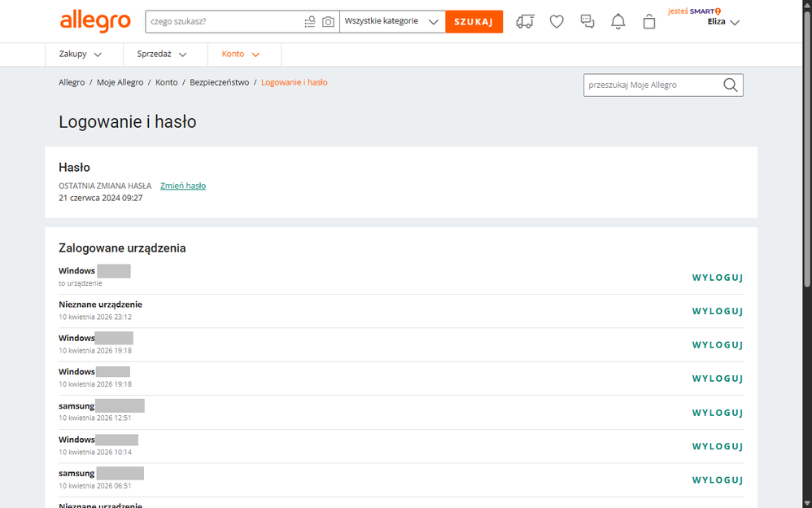The height and width of the screenshot is (508, 812).
Task: Click the search filter list icon
Action: pyautogui.click(x=310, y=22)
